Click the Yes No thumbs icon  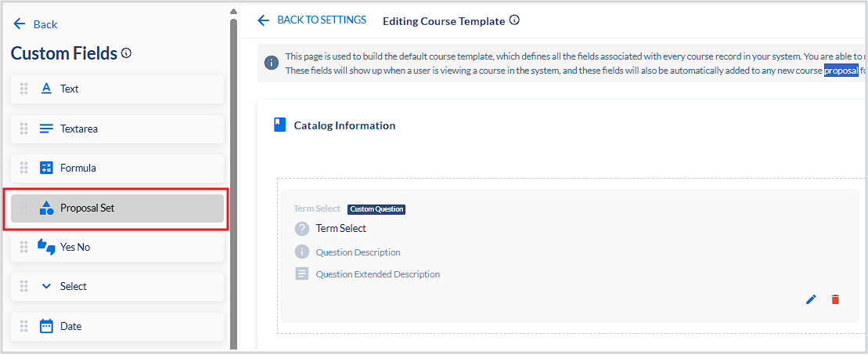click(46, 247)
